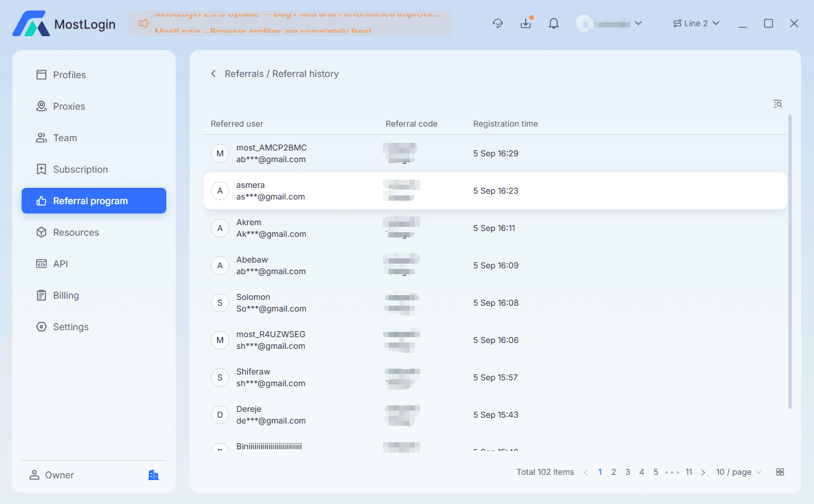
Task: Click the Subscription bookmark icon
Action: 41,169
